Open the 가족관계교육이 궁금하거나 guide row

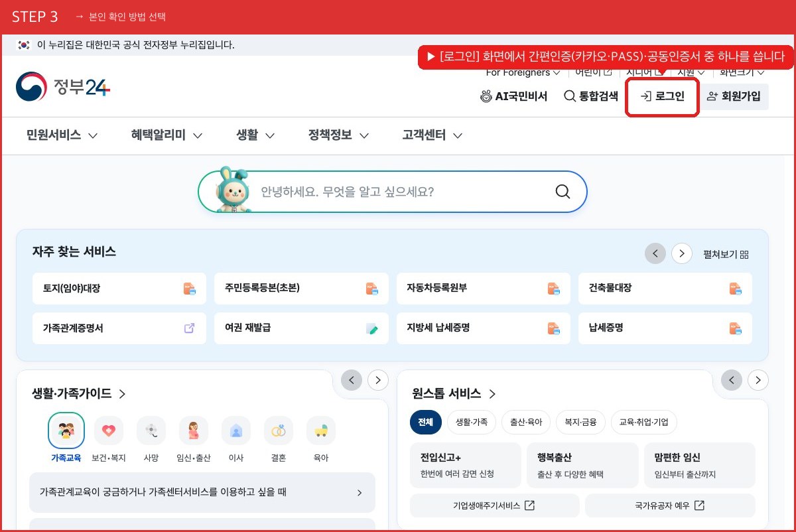[202, 492]
